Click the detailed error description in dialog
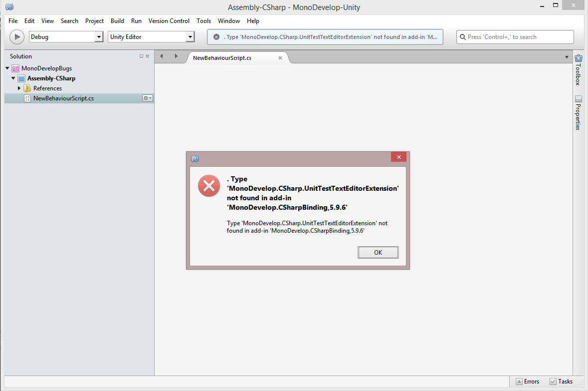This screenshot has height=391, width=588. 307,227
